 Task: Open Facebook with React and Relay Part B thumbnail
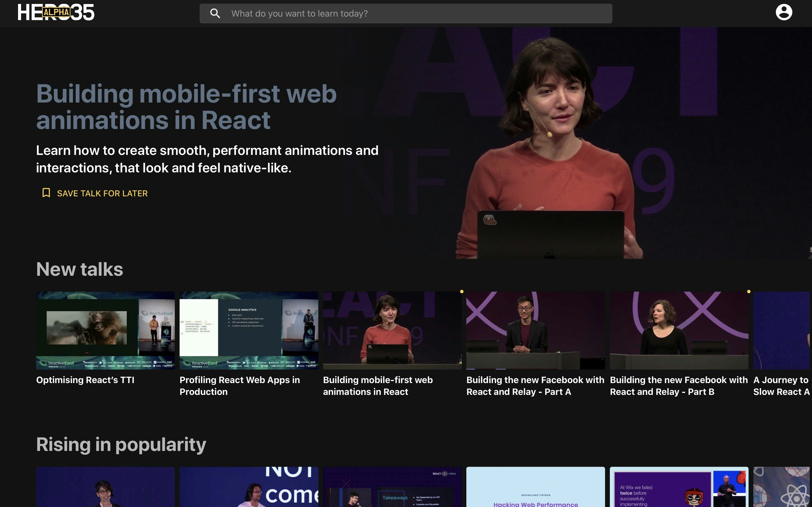(x=679, y=330)
